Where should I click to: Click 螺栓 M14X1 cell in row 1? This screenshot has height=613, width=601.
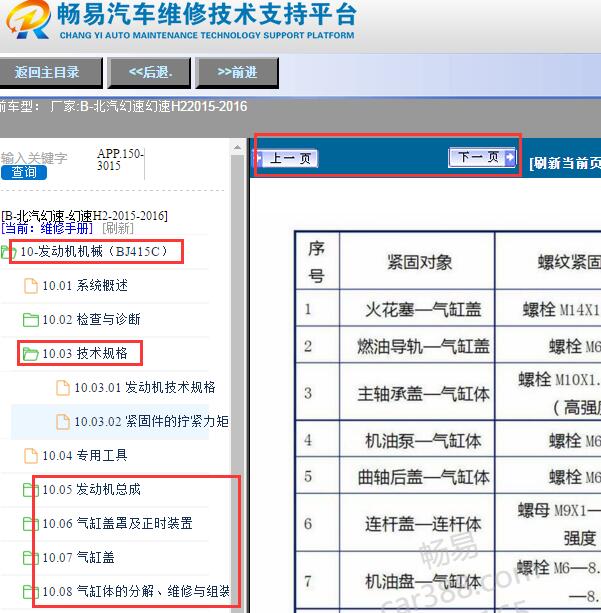(x=549, y=309)
